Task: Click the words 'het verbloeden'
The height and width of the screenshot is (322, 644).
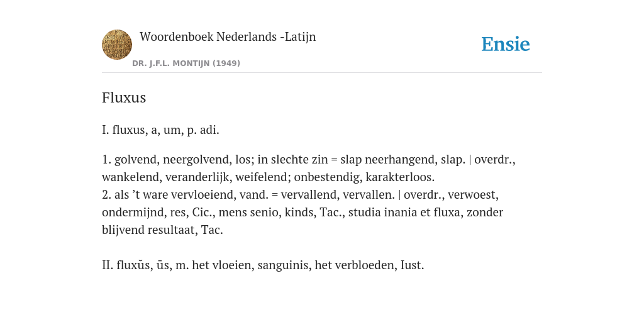Action: (356, 265)
